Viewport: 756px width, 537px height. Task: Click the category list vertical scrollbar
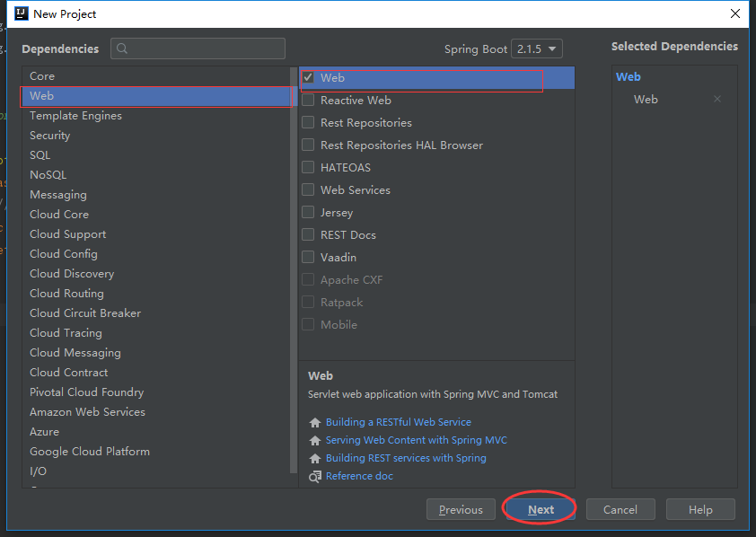pyautogui.click(x=294, y=269)
